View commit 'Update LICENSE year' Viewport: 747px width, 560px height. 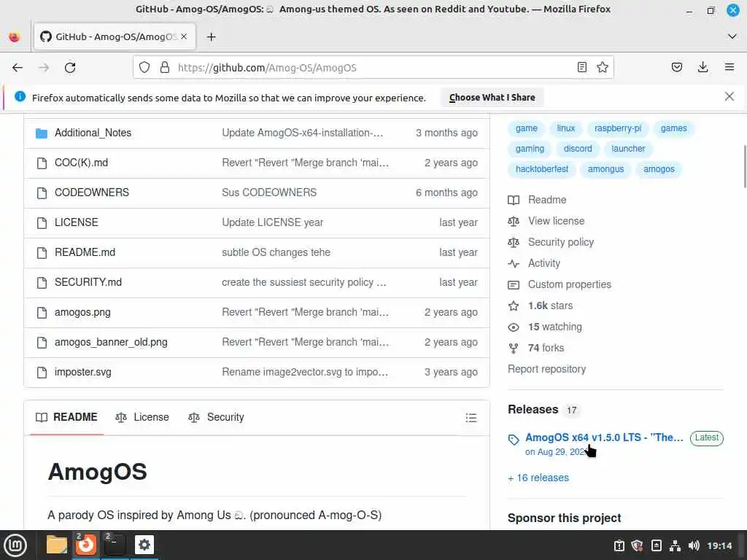click(273, 222)
